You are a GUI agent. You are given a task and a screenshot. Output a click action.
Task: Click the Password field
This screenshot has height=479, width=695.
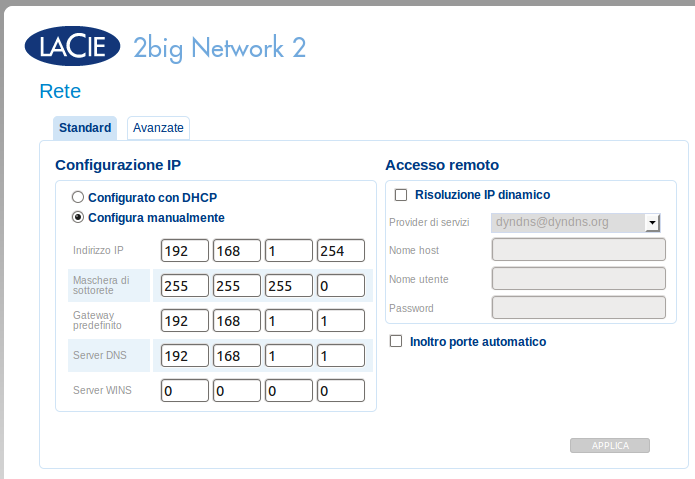(578, 308)
